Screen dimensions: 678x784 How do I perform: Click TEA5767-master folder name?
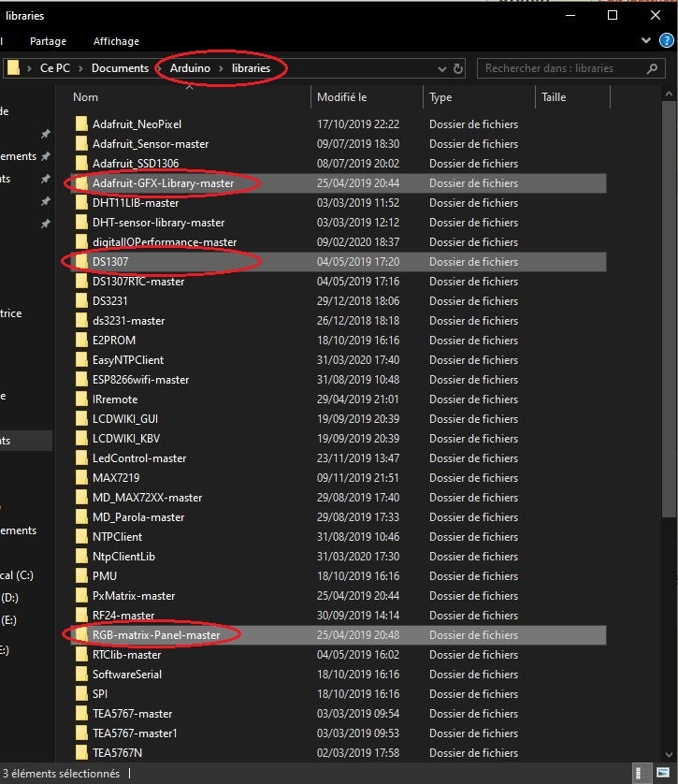coord(133,714)
